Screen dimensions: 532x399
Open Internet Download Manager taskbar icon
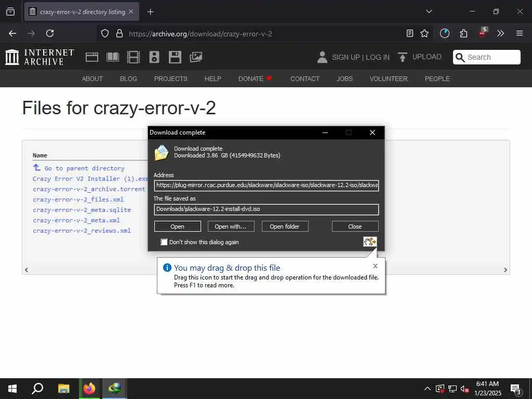click(x=115, y=389)
